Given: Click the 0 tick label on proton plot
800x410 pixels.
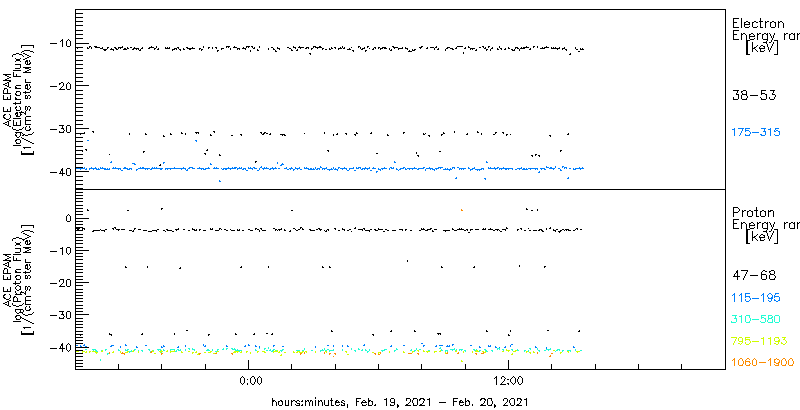Looking at the screenshot, I should point(66,218).
